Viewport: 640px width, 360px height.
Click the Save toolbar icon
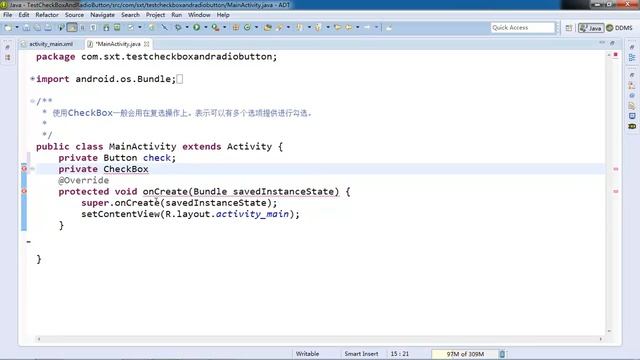[x=26, y=28]
